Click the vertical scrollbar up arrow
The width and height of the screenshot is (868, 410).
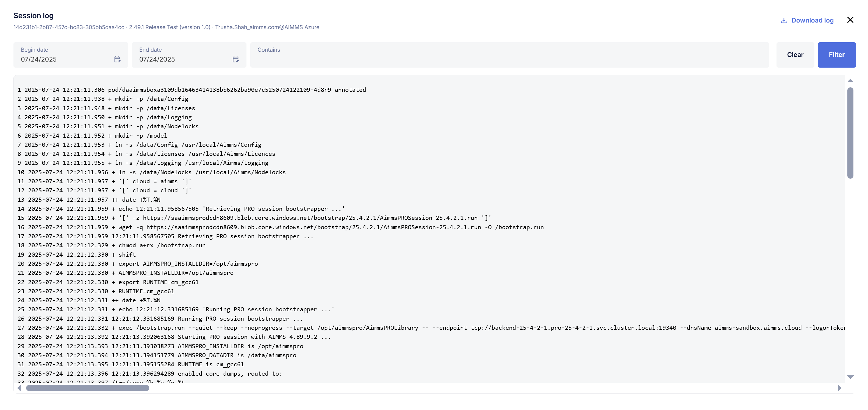850,81
